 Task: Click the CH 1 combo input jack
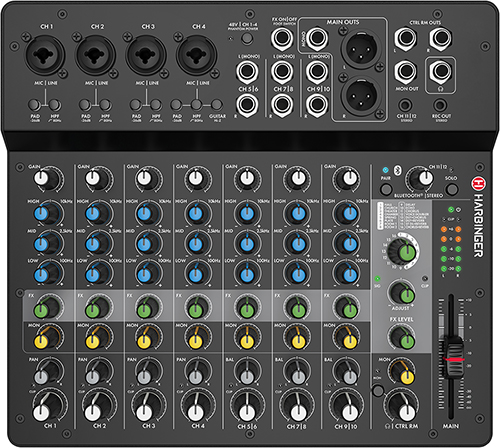(x=44, y=55)
